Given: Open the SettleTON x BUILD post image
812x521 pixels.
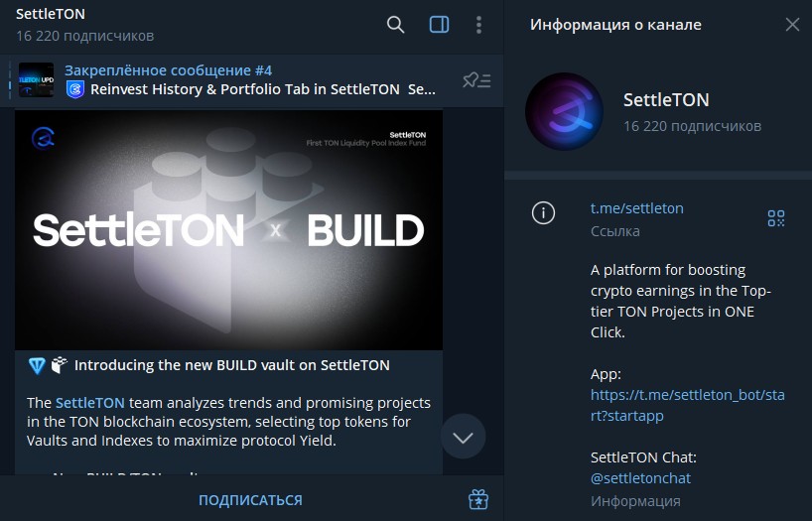Looking at the screenshot, I should coord(228,230).
